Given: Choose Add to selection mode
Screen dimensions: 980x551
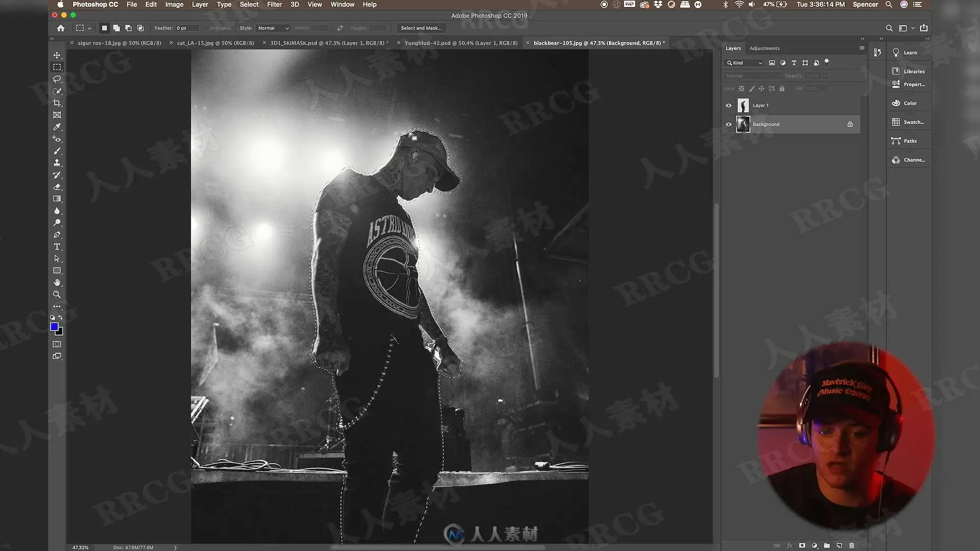Looking at the screenshot, I should click(x=116, y=28).
